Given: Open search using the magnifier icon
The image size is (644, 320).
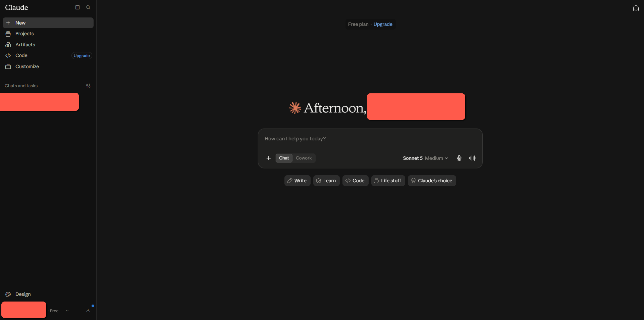Looking at the screenshot, I should 88,7.
